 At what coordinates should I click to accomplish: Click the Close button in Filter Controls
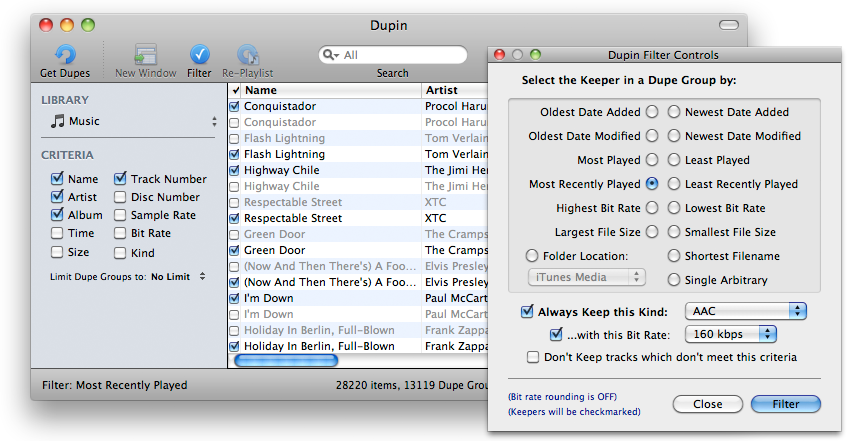point(707,404)
